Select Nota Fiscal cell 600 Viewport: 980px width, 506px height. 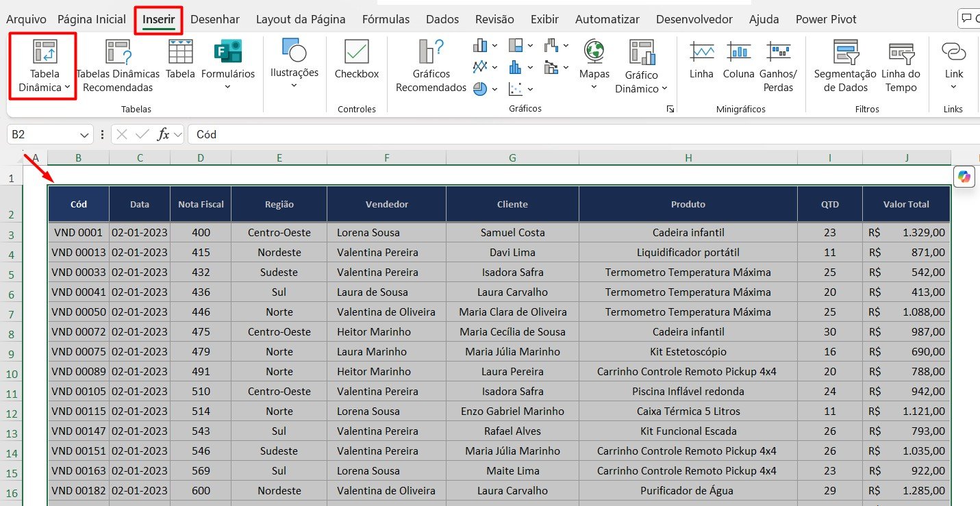[201, 490]
